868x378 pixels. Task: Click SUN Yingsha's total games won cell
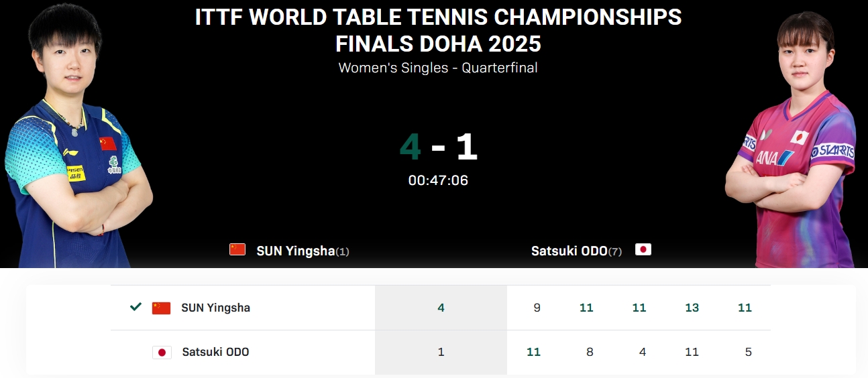(441, 308)
